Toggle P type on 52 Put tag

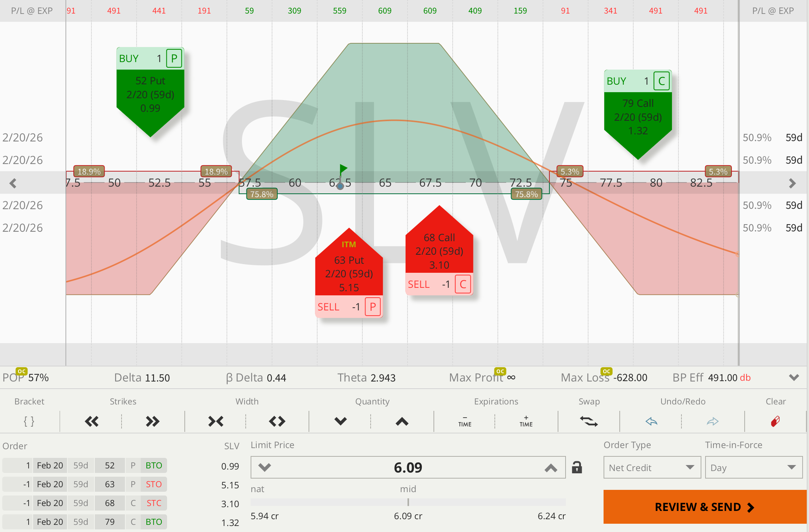[174, 59]
